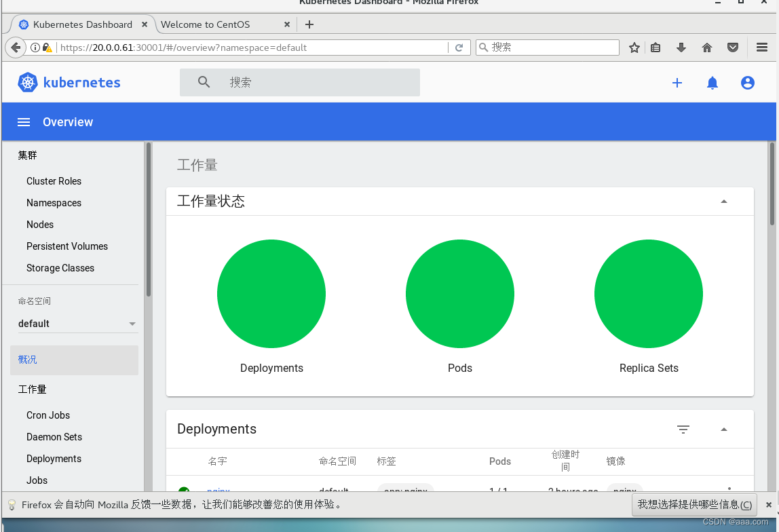Viewport: 779px width, 532px height.
Task: Click the Deployments green status circle
Action: [x=271, y=294]
